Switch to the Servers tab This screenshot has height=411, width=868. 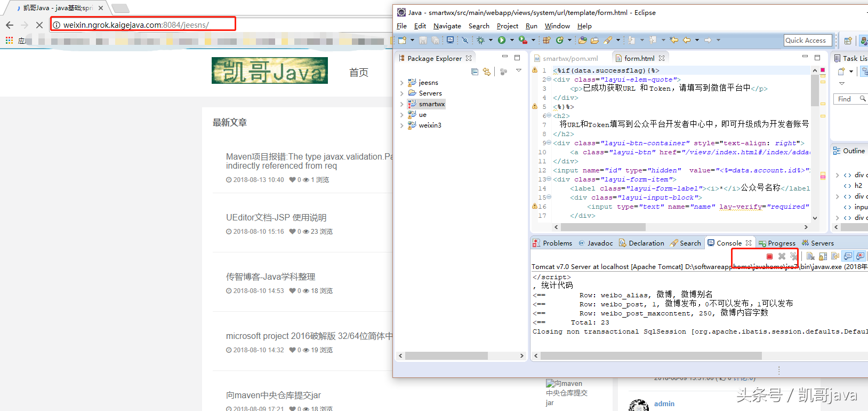pos(818,243)
